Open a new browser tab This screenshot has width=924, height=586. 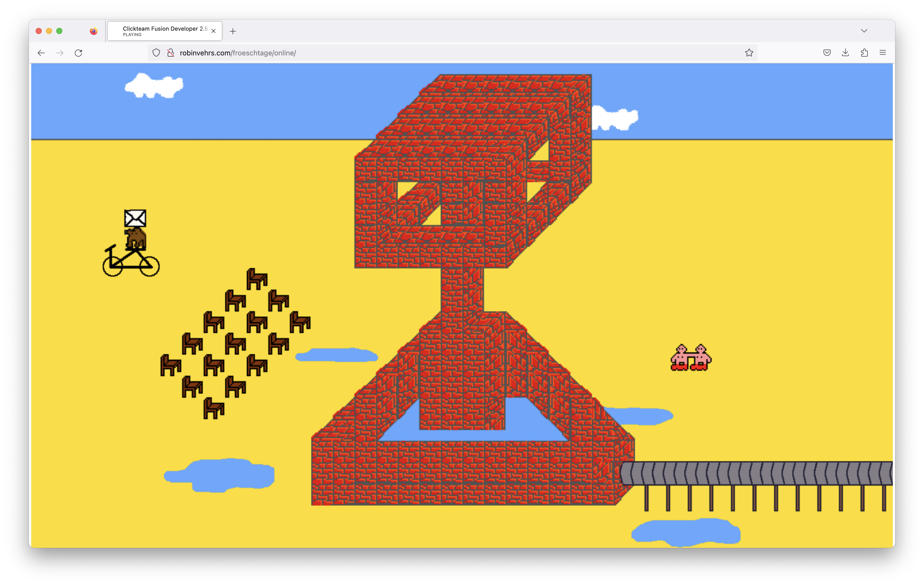pyautogui.click(x=233, y=31)
